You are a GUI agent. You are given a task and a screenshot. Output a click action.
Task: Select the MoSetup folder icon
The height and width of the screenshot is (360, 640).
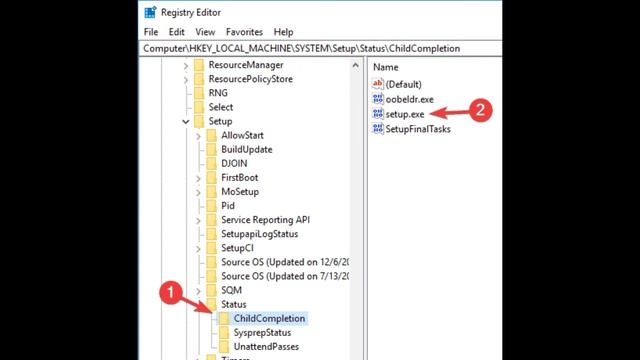click(211, 192)
